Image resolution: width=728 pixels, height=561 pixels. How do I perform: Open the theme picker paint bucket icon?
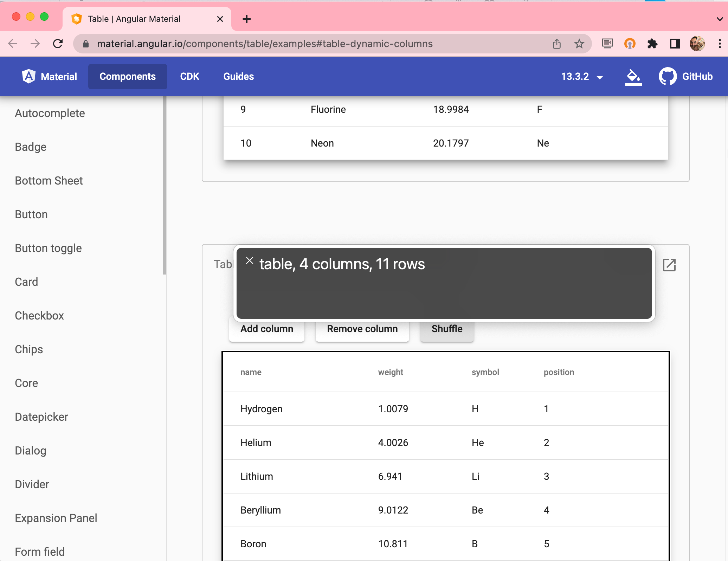pyautogui.click(x=633, y=76)
